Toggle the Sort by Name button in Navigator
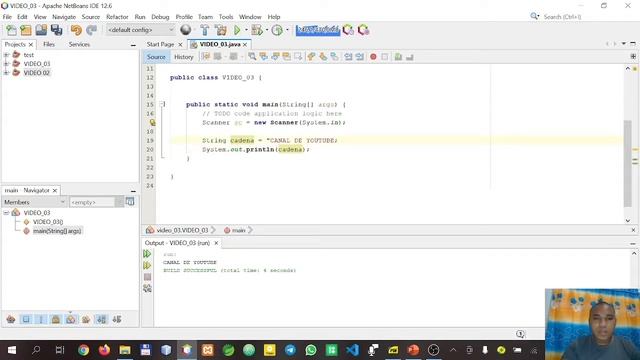640x360 pixels. (102, 319)
